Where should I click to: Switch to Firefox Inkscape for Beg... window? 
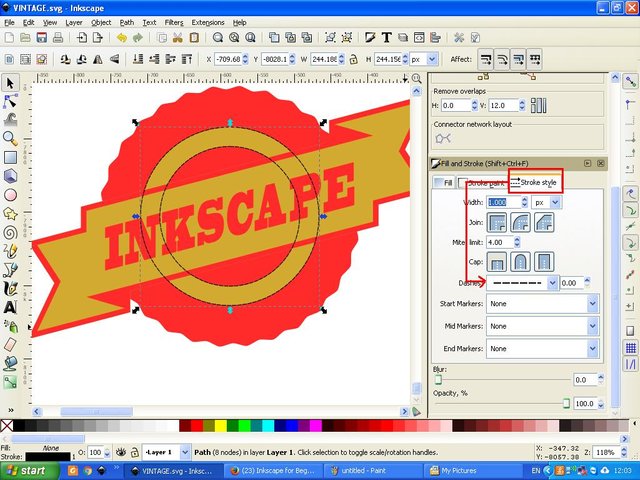point(272,471)
